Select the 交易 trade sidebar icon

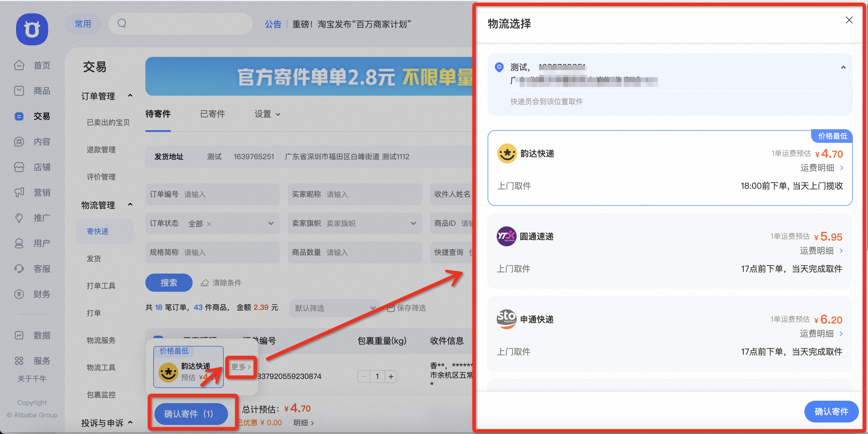[x=19, y=116]
